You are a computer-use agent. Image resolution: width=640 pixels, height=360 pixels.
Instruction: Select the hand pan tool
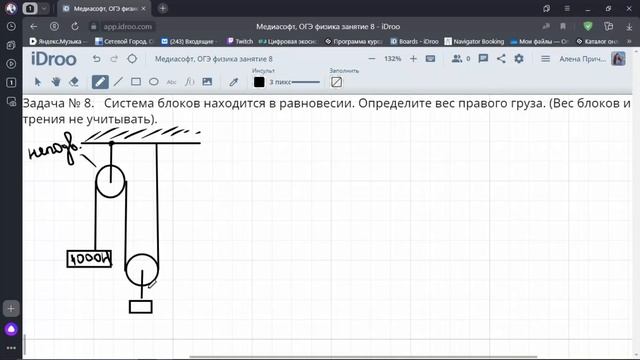point(56,82)
